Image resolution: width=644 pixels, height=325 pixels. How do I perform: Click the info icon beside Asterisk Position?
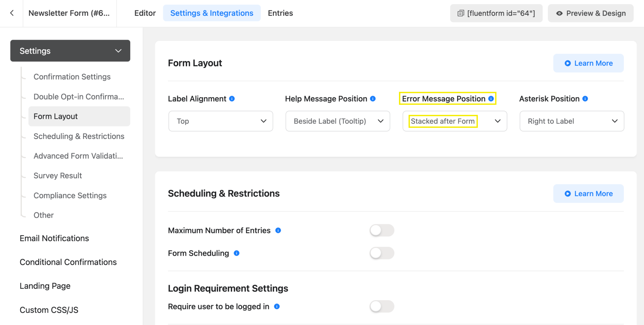[x=585, y=99]
